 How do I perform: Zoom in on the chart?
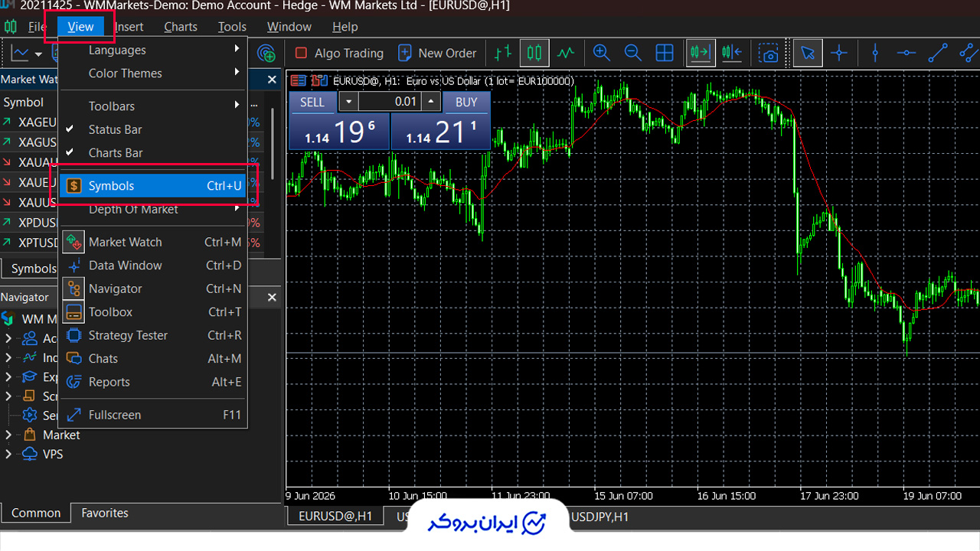602,53
